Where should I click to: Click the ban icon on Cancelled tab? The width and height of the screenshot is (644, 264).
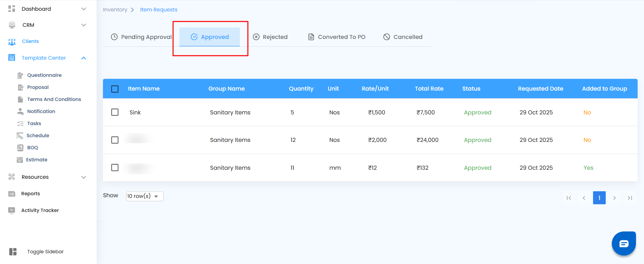[x=387, y=37]
